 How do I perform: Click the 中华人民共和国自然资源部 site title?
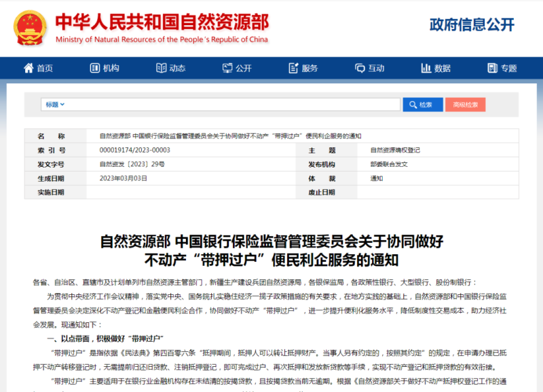pos(162,22)
